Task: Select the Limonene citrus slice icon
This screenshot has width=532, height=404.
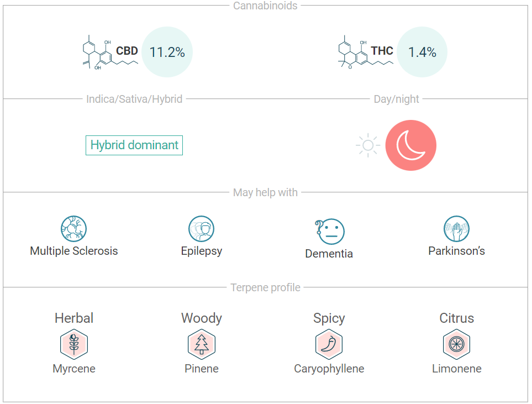Action: (456, 344)
